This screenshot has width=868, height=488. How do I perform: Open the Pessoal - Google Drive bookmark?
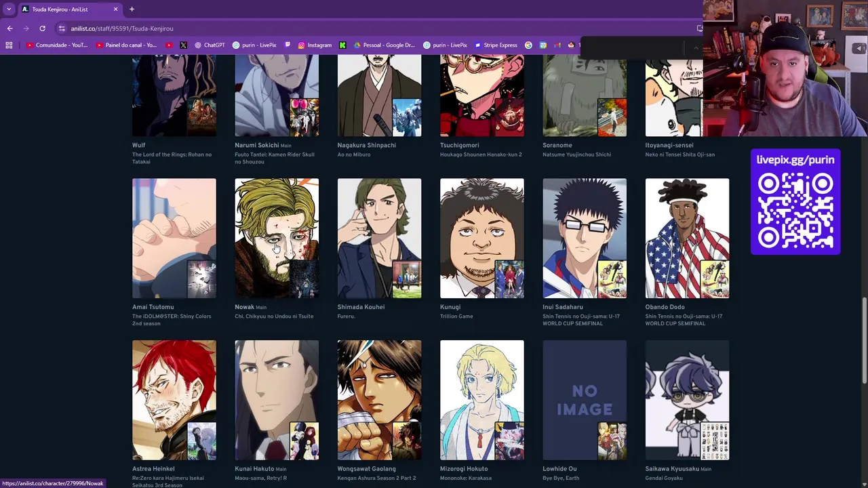[x=384, y=45]
